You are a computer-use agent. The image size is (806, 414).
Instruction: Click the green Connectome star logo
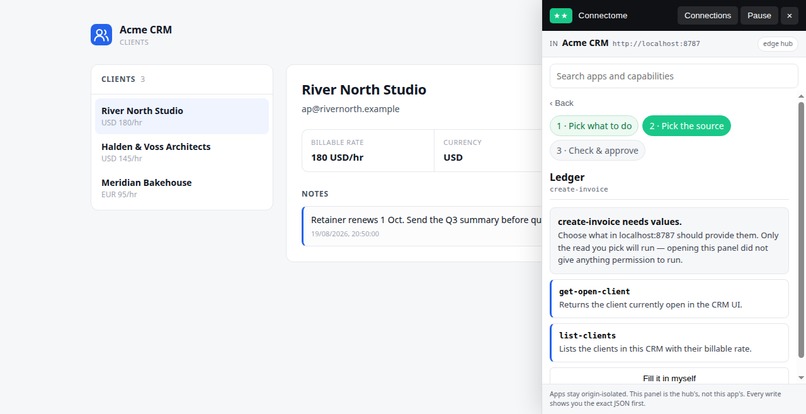tap(561, 15)
